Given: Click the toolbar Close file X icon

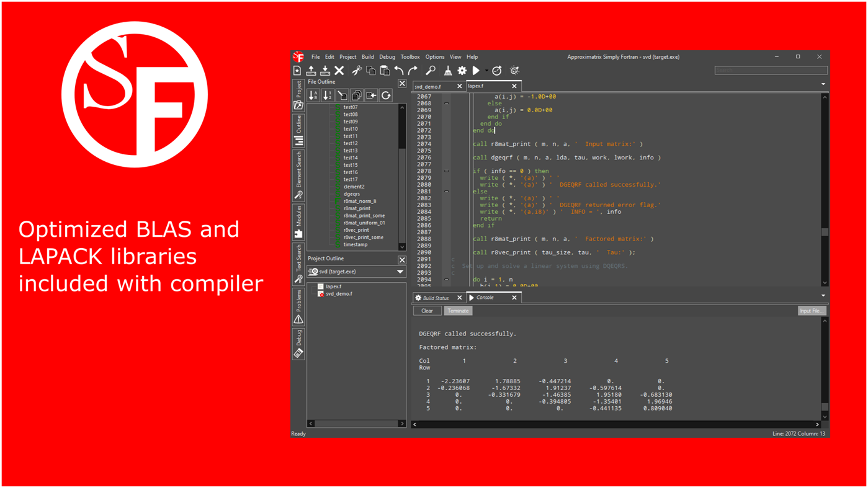Looking at the screenshot, I should (x=339, y=71).
